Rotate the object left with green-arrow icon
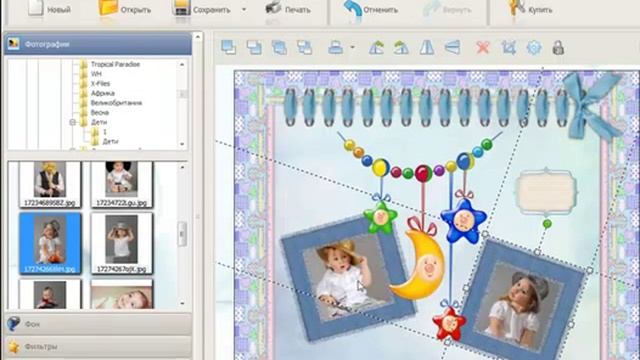The image size is (640, 360). (376, 47)
